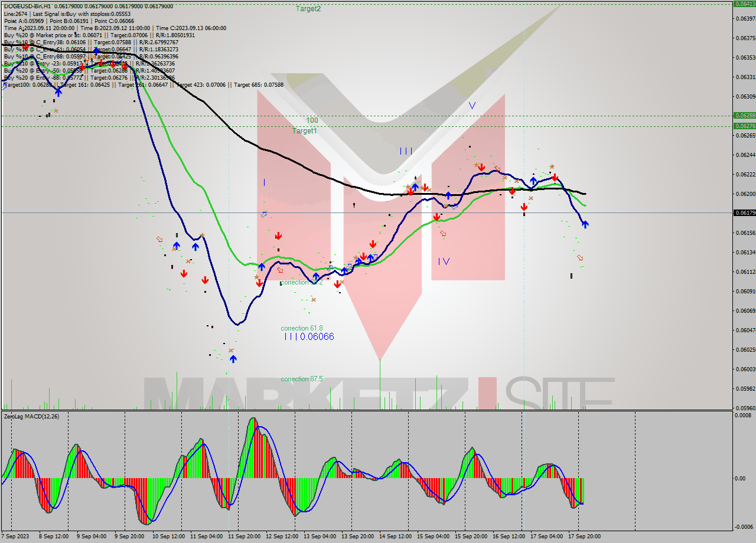Click the 'correction 87.5' label
This screenshot has height=543, width=756.
click(302, 379)
